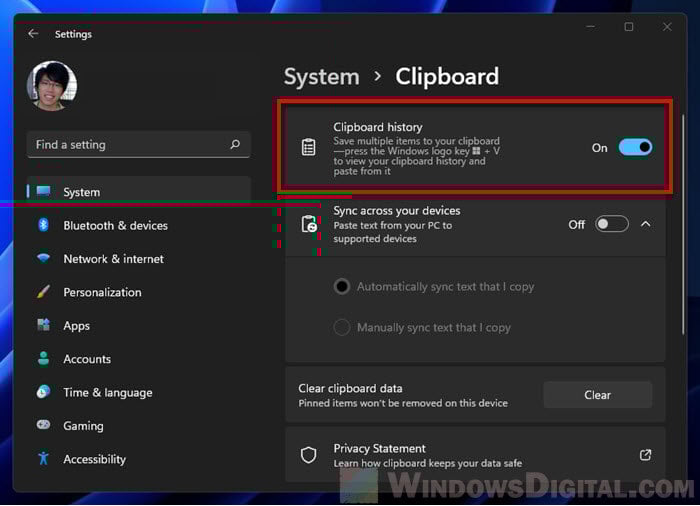The width and height of the screenshot is (700, 506).
Task: Open the Privacy Statement row
Action: [x=475, y=455]
